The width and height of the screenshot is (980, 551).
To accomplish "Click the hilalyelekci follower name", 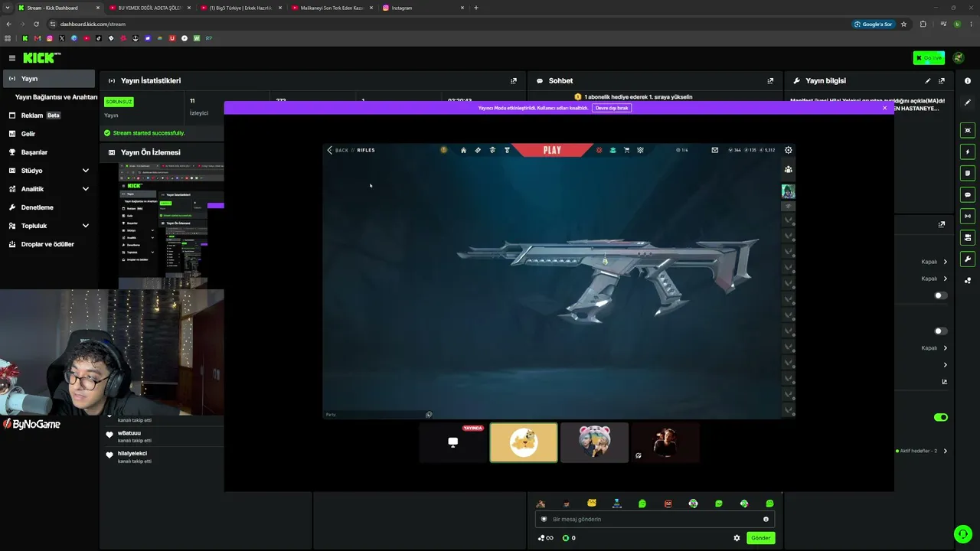I will coord(132,453).
